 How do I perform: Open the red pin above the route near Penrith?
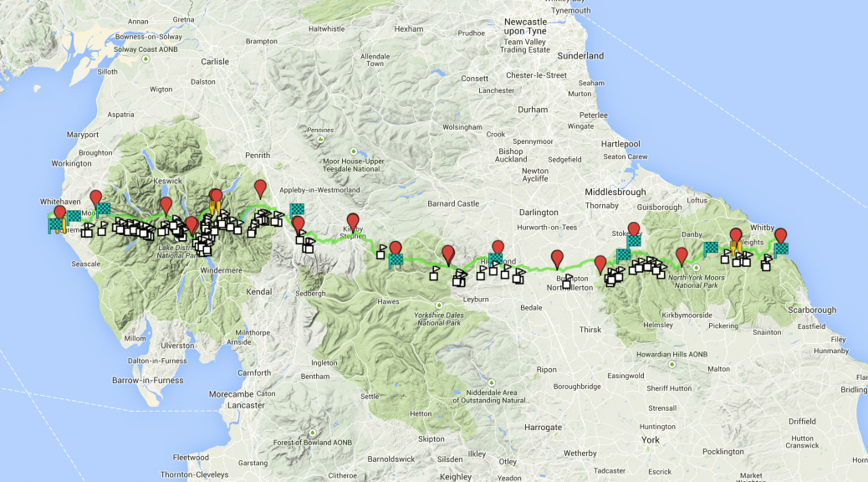260,187
